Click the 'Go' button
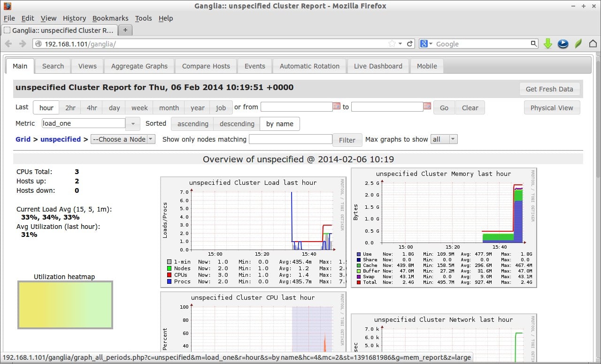Screen dimensions: 601x364 click(444, 108)
